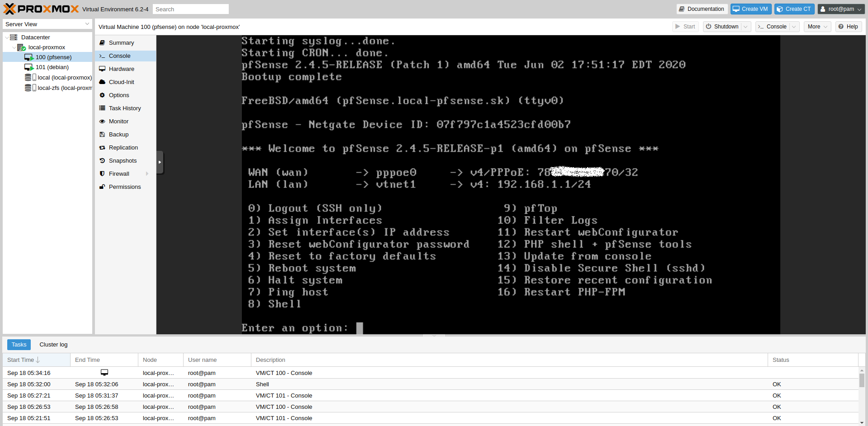Viewport: 868px width, 426px height.
Task: Select the task started Sep 18 05:34:16
Action: click(430, 373)
